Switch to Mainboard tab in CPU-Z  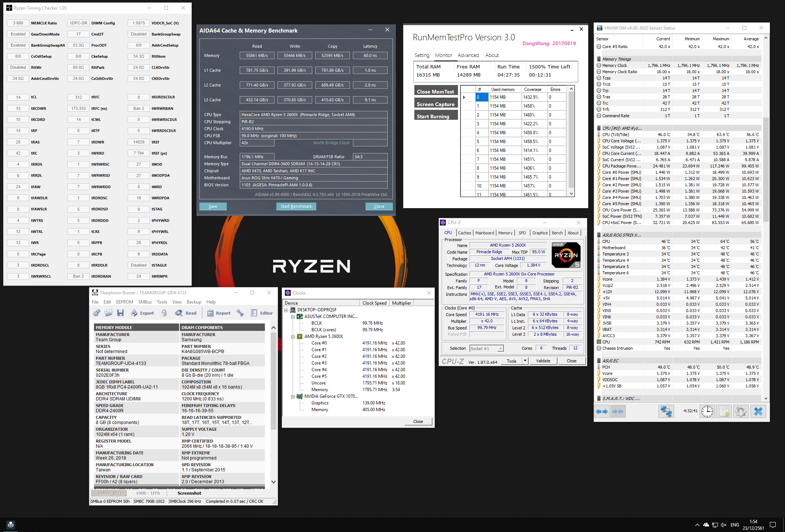point(485,233)
